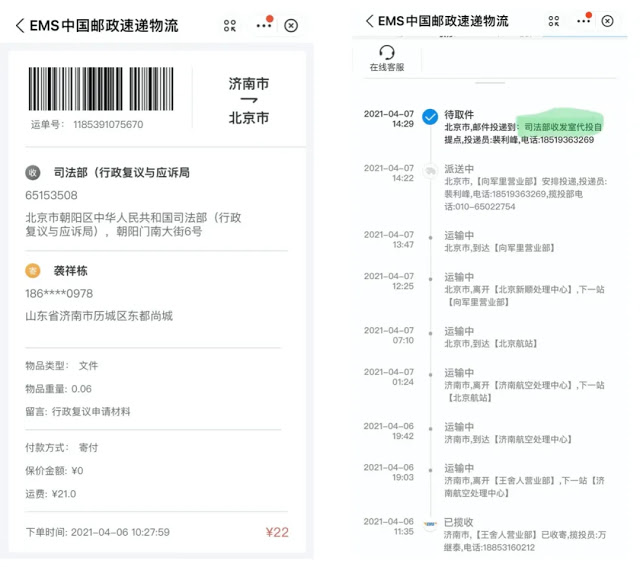Tap sender name 袭祥栋

[x=71, y=271]
